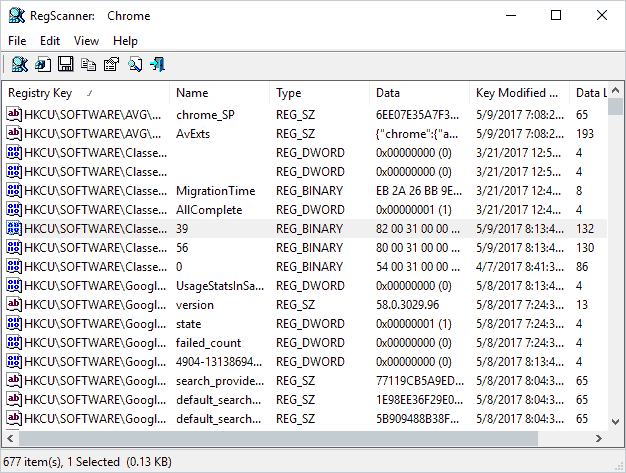Click the '54 00 31 00 00 ...' data cell
The height and width of the screenshot is (473, 626).
coord(418,267)
